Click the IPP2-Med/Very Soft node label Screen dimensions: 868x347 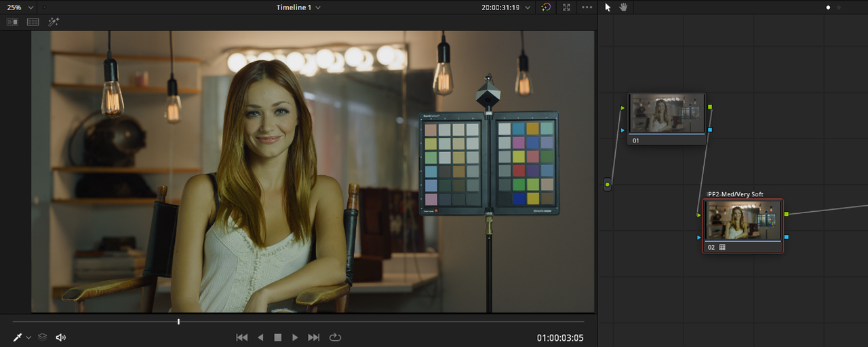pyautogui.click(x=734, y=194)
